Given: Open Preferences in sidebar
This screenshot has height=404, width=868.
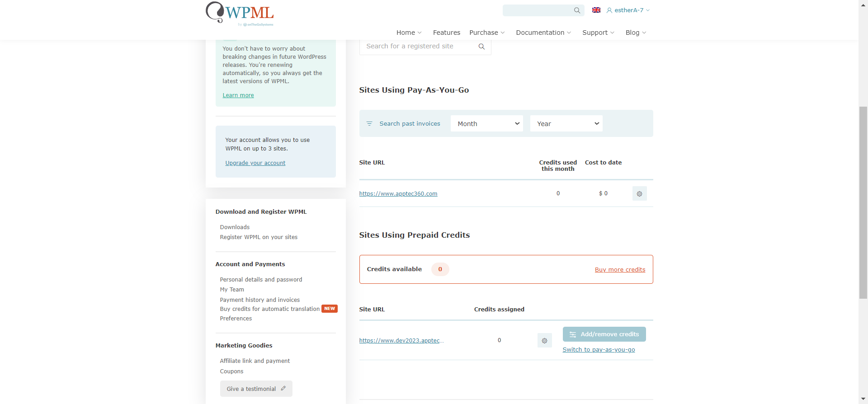Looking at the screenshot, I should coord(236,319).
